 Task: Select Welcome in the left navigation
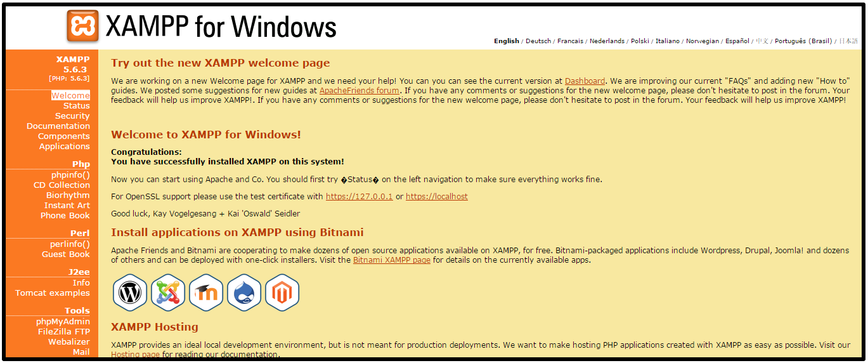pyautogui.click(x=70, y=96)
